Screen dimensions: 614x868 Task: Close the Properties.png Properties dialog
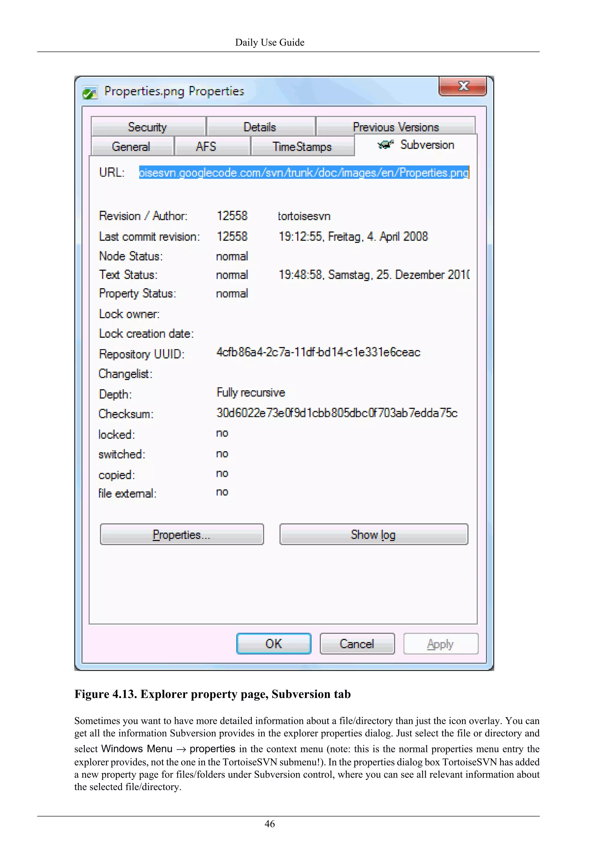[463, 86]
